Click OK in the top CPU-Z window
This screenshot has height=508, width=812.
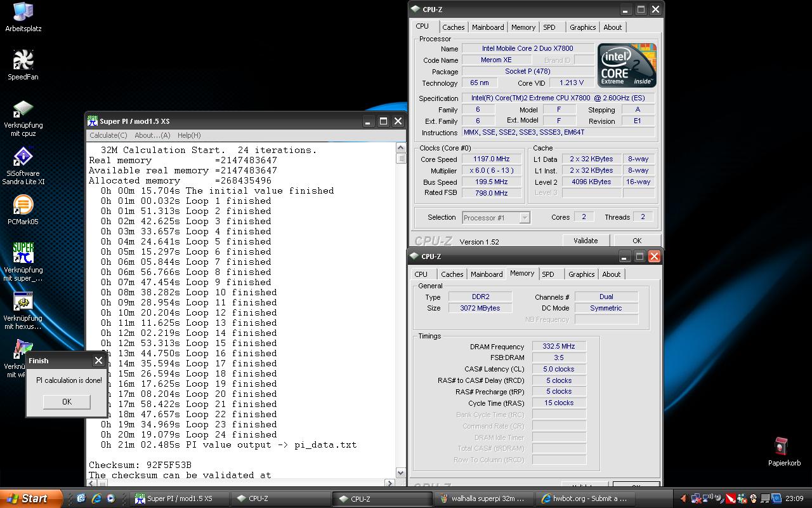tap(636, 241)
